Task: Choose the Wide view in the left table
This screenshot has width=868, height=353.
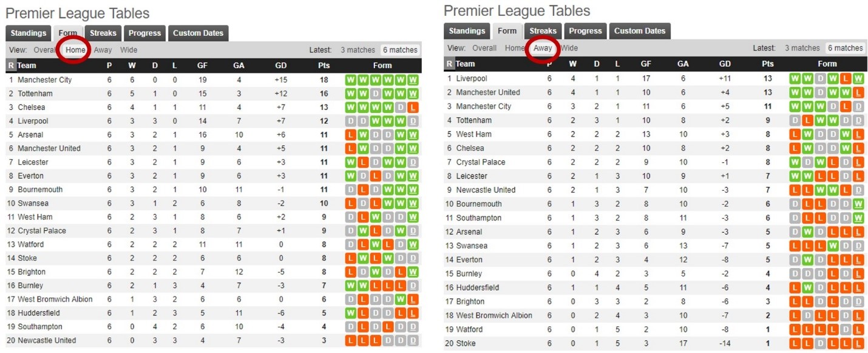Action: pos(129,50)
